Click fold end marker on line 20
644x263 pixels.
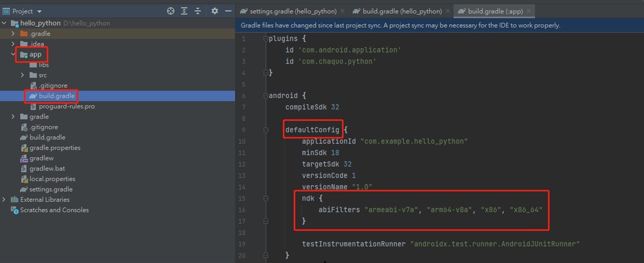tap(266, 255)
